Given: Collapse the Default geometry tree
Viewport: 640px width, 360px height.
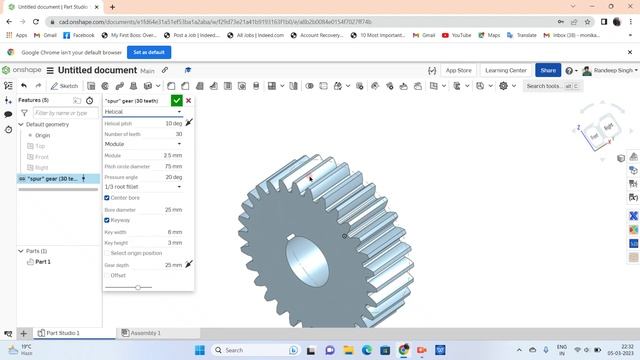Looking at the screenshot, I should pyautogui.click(x=21, y=124).
